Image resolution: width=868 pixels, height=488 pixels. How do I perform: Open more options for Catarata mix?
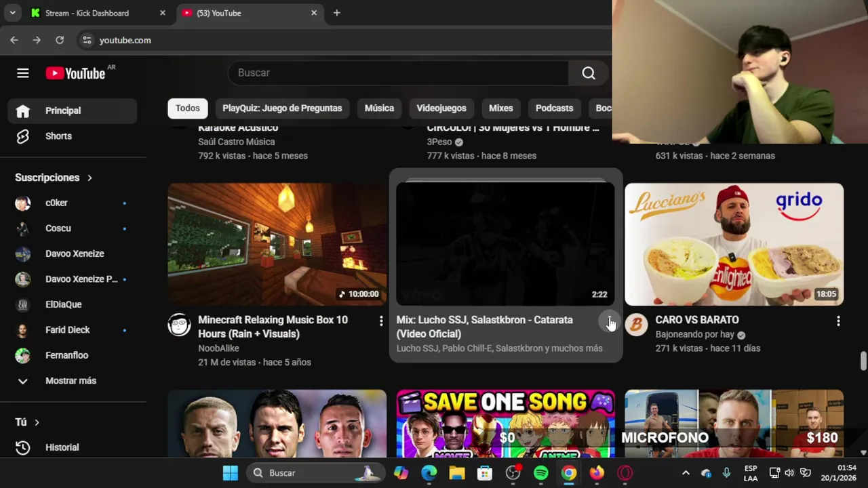[x=610, y=321]
